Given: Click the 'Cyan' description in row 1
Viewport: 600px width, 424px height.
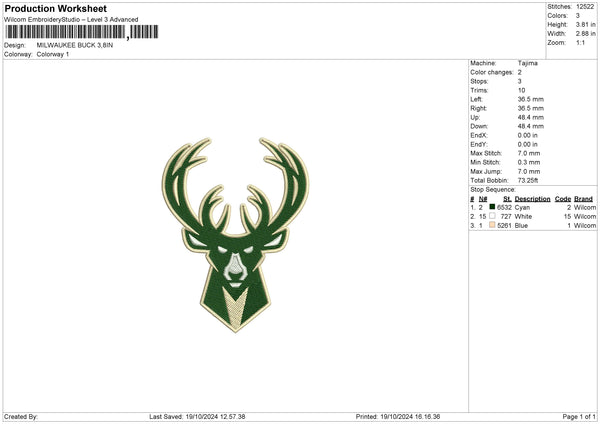Looking at the screenshot, I should 522,207.
